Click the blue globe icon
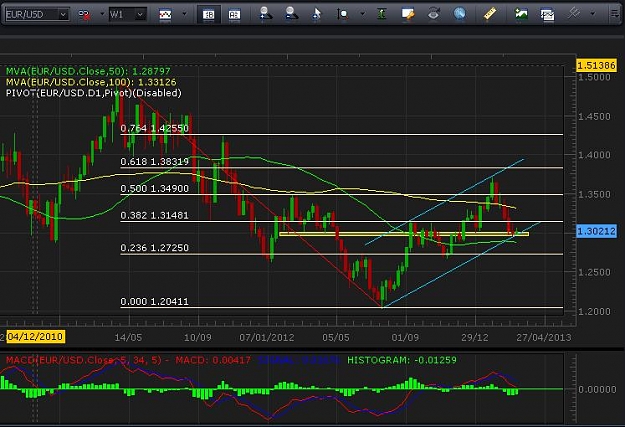 [x=460, y=14]
